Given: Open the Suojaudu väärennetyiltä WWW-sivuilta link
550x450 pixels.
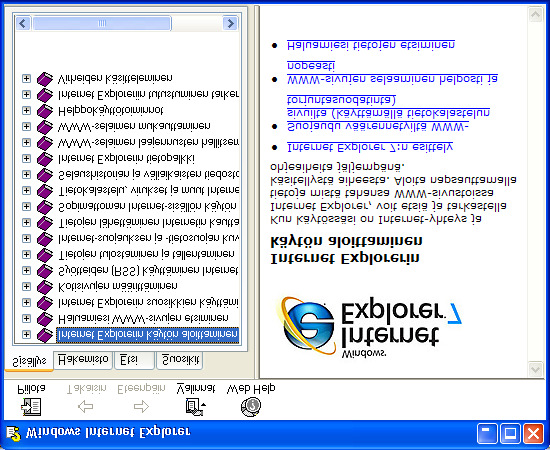Looking at the screenshot, I should 388,113.
